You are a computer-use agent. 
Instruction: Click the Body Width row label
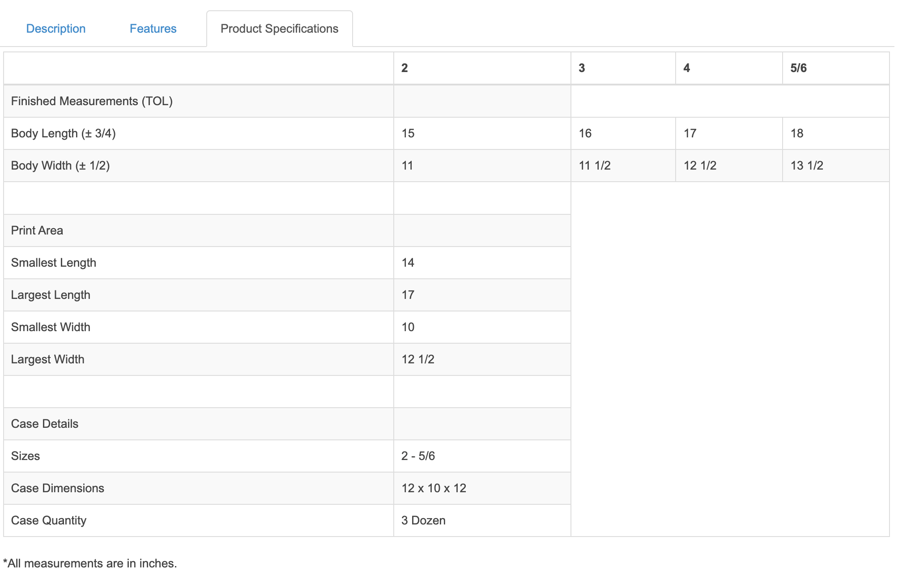(60, 166)
